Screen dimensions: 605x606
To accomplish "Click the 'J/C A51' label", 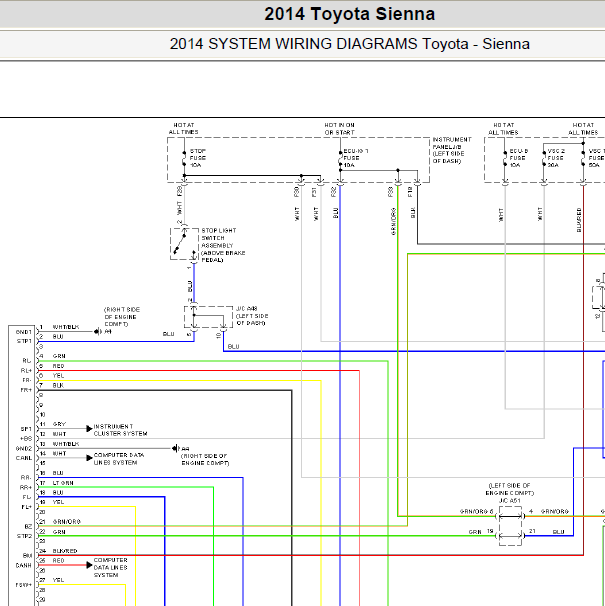I will click(510, 501).
